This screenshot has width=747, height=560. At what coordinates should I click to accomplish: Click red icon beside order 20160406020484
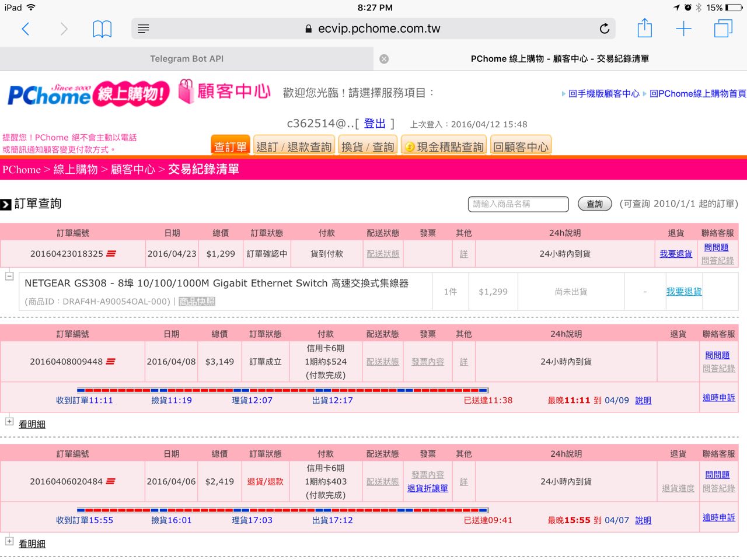click(110, 482)
